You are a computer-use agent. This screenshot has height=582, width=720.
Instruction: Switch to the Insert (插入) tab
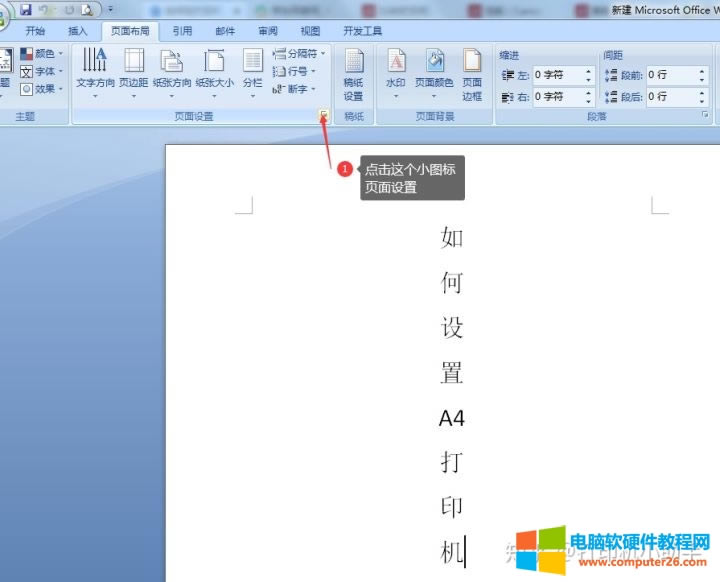pyautogui.click(x=78, y=31)
